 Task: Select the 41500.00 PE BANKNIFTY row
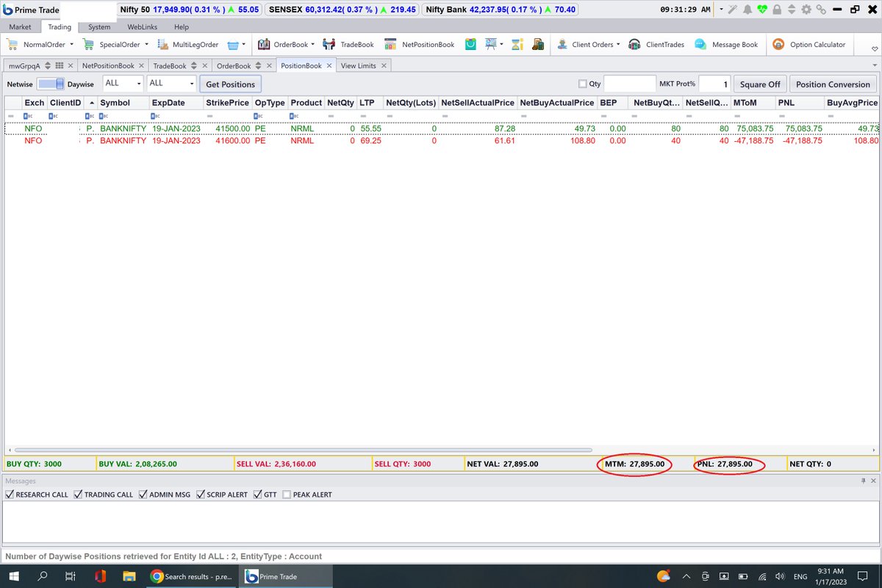pyautogui.click(x=442, y=129)
